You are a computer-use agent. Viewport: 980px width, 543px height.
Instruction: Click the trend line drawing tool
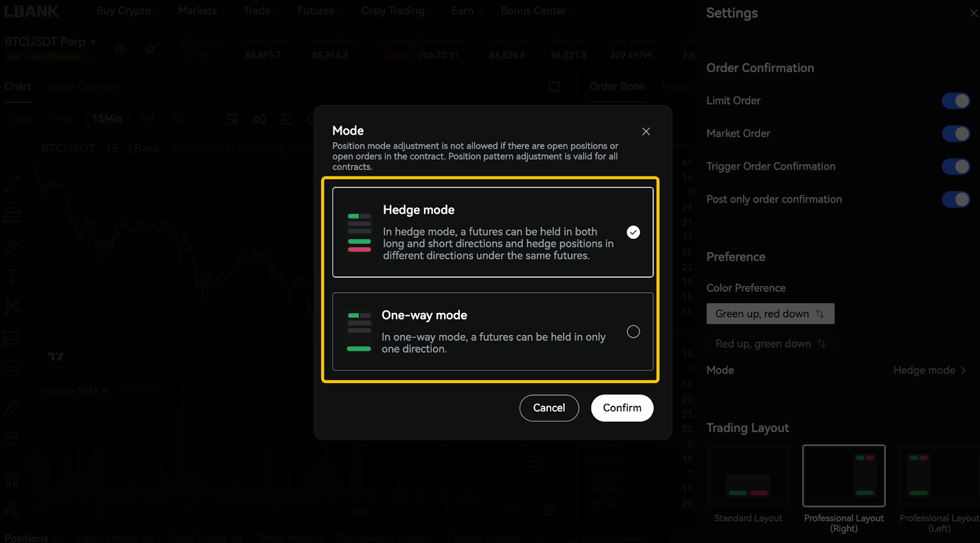12,184
